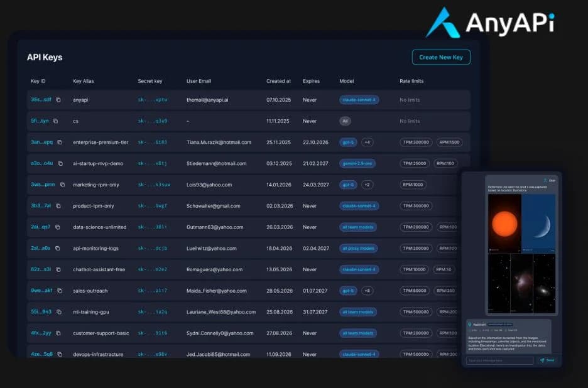Copy key ID 4ze...5q8
588x388 pixels.
pos(60,354)
